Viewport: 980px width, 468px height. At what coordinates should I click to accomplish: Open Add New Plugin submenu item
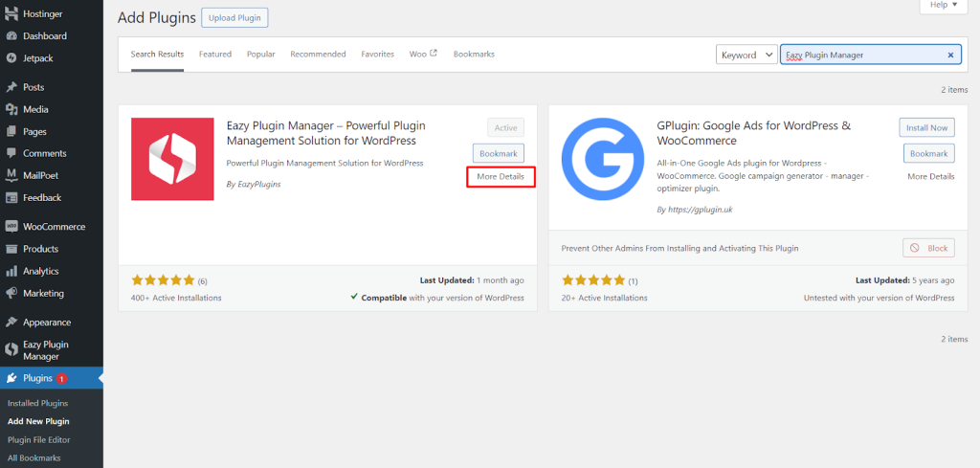[38, 422]
